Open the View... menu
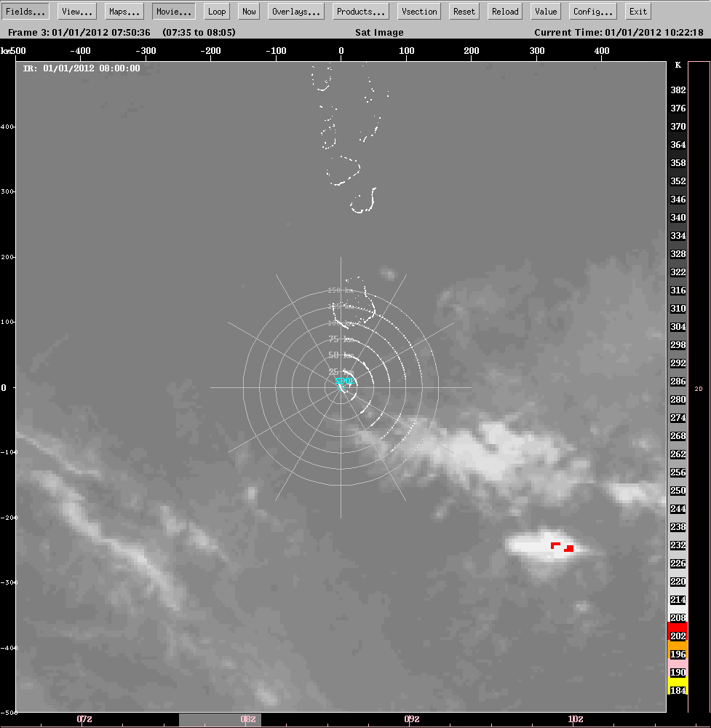711x728 pixels. 76,11
